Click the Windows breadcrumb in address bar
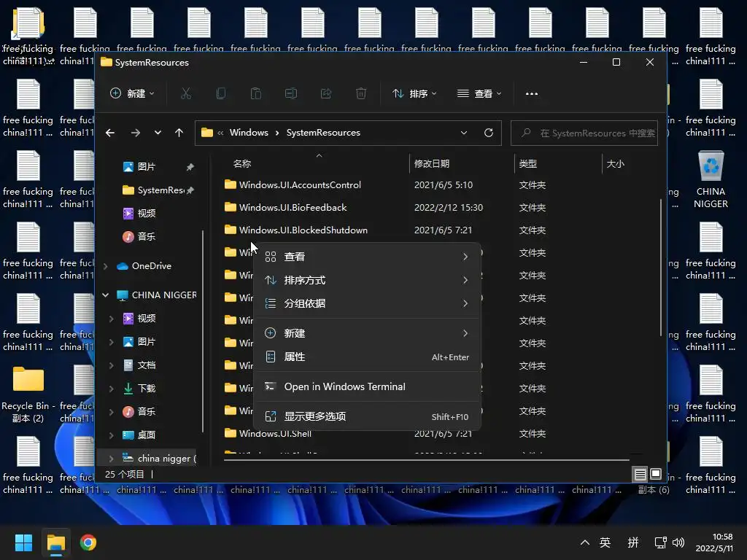Screen dimensions: 747x560 tap(249, 133)
